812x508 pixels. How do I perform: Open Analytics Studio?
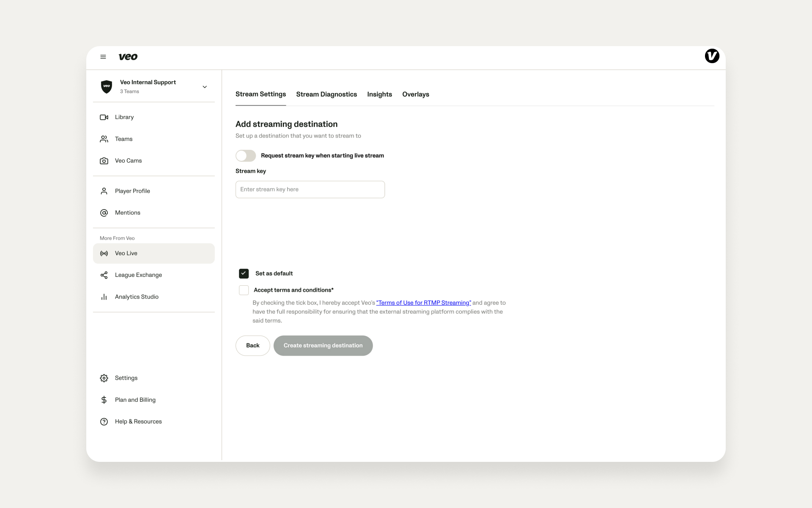(x=154, y=297)
